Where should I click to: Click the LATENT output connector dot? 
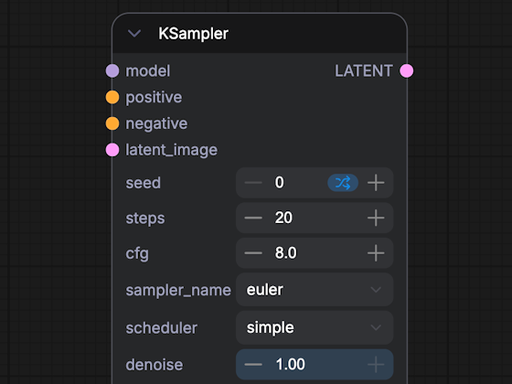[x=407, y=71]
